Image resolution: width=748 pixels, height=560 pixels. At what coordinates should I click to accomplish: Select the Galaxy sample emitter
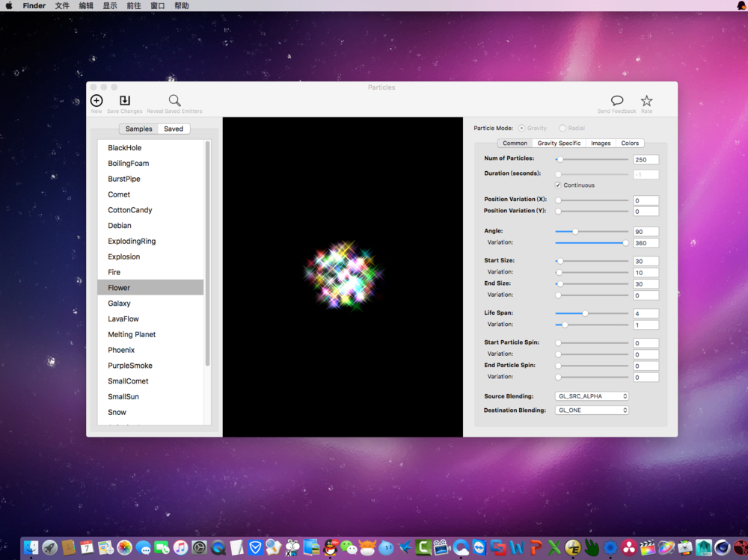pyautogui.click(x=119, y=304)
